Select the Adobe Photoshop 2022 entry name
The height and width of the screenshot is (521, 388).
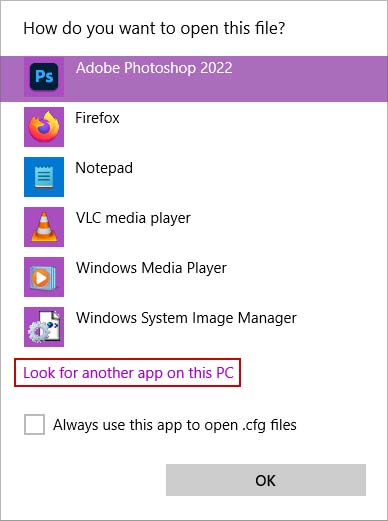coord(154,68)
